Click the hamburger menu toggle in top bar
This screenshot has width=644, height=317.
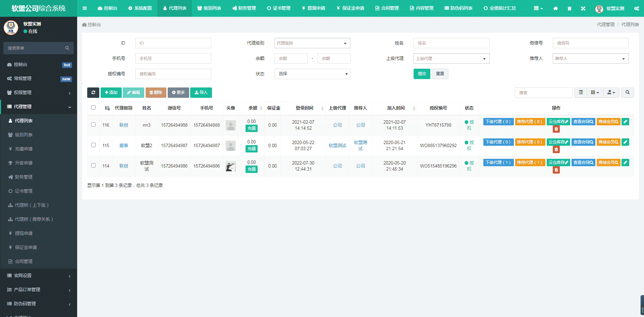(x=85, y=8)
